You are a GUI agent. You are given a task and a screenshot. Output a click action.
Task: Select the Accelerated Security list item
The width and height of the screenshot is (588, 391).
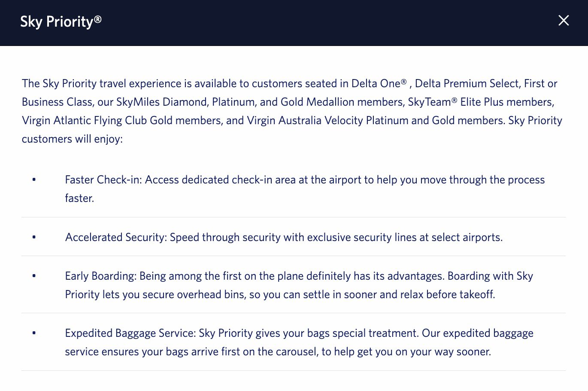tap(283, 237)
